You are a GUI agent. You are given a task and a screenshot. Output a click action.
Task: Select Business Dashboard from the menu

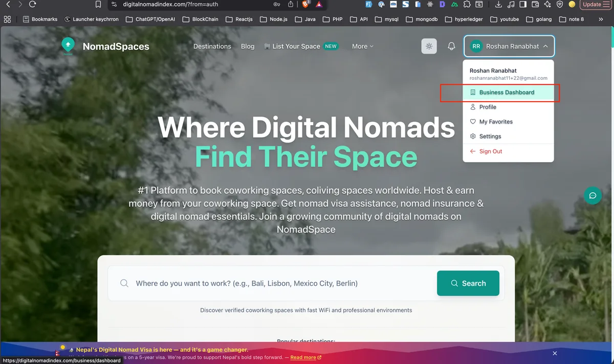pos(507,92)
